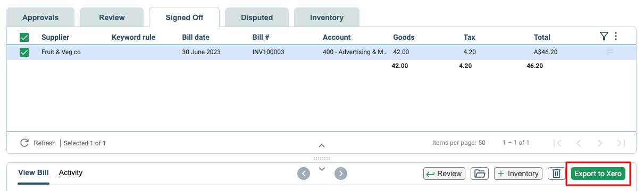Viewport: 644px width, 191px height.
Task: Switch to the Approvals tab
Action: tap(40, 18)
